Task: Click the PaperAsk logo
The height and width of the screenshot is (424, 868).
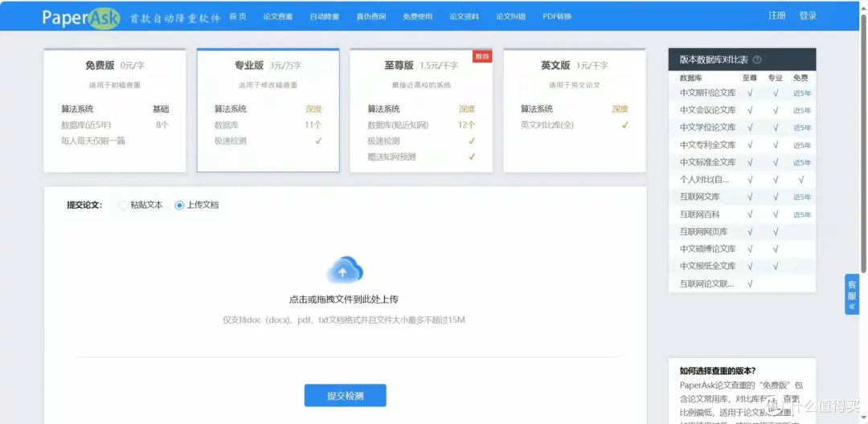Action: tap(81, 17)
